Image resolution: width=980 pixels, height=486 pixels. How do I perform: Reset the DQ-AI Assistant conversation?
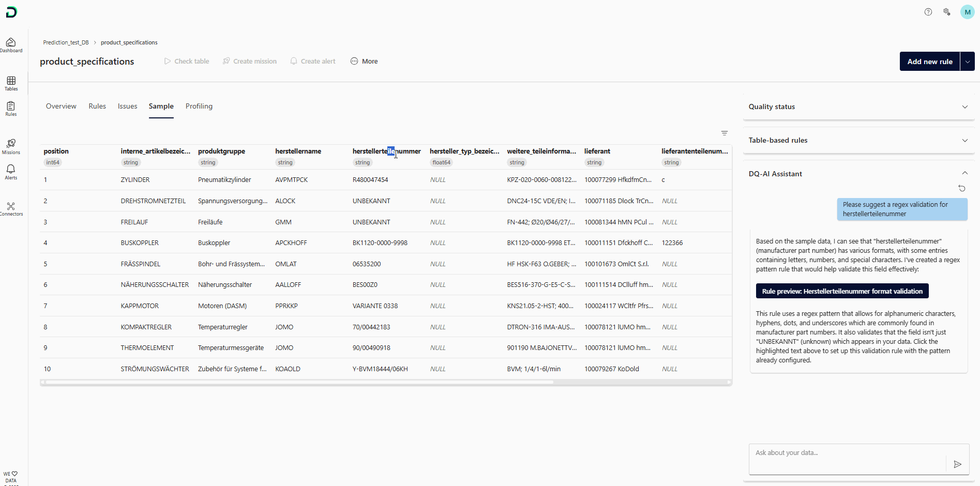(962, 188)
